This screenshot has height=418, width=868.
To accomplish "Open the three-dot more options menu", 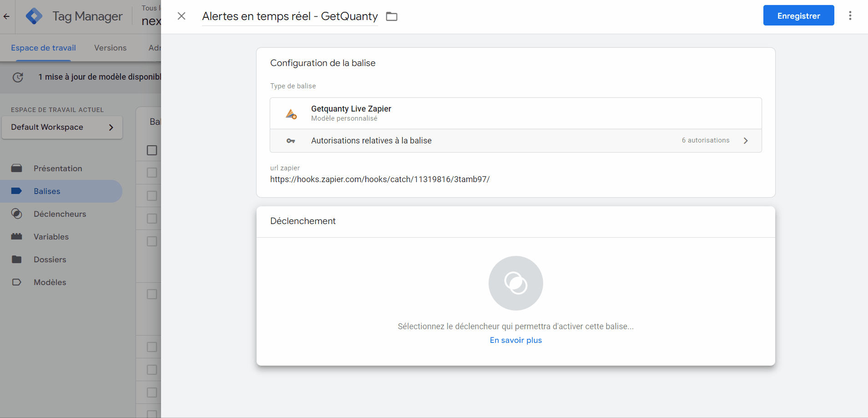I will click(850, 15).
